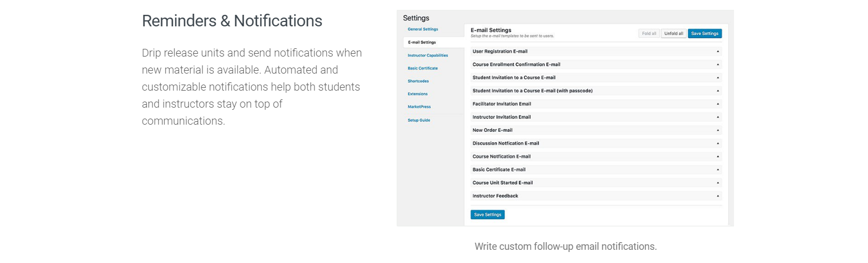The image size is (868, 263).
Task: Toggle Discussion Notification E-mail arrow icon
Action: click(x=718, y=144)
